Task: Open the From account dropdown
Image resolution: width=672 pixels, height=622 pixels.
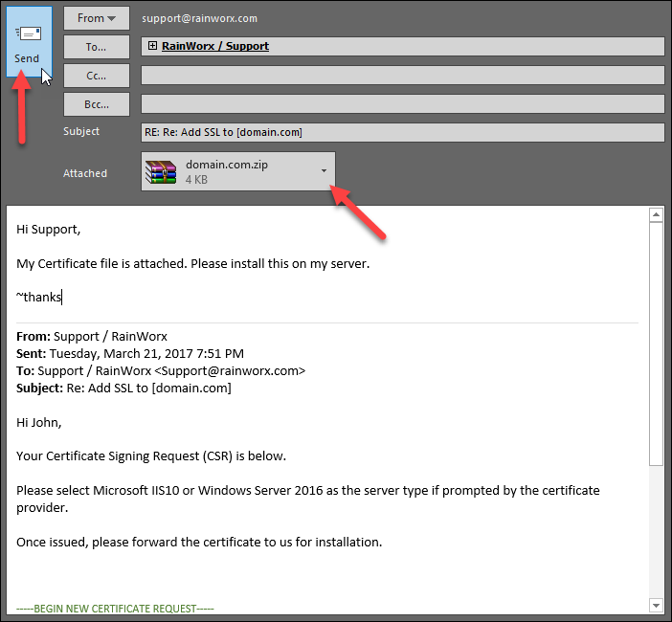Action: (x=97, y=18)
